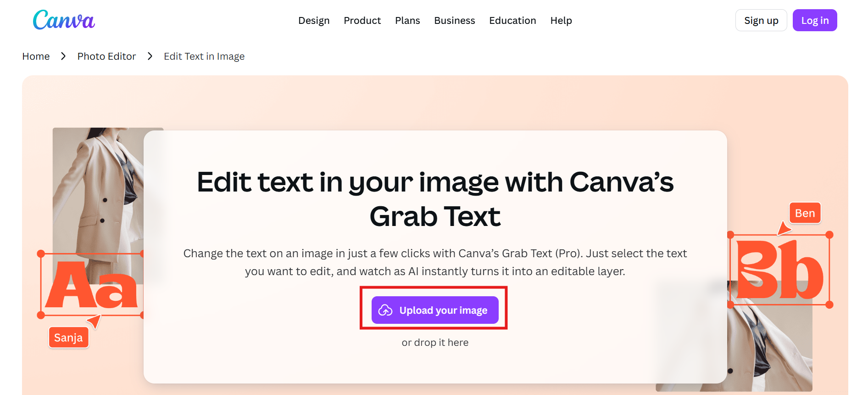Click the Upload your image button
The height and width of the screenshot is (395, 868).
434,310
